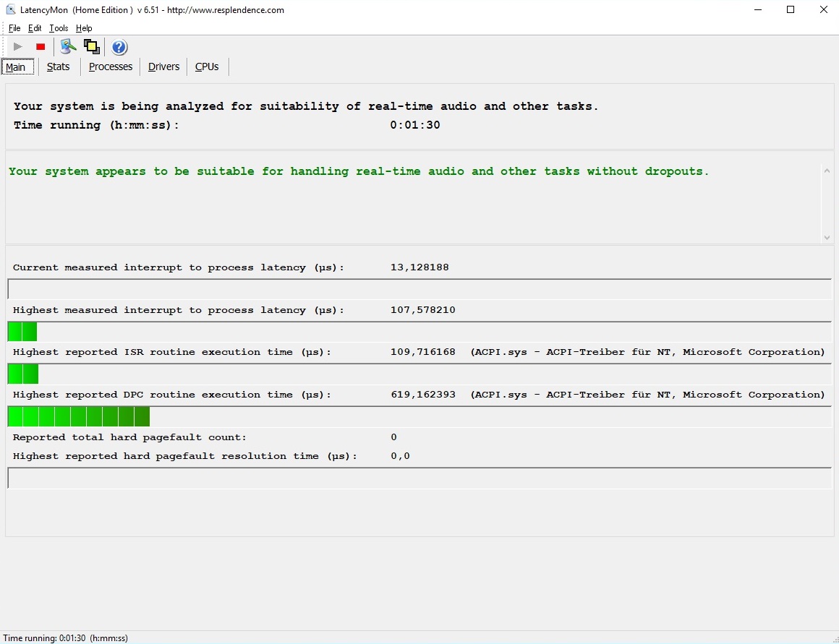
Task: Show the Drivers tab
Action: pyautogui.click(x=163, y=66)
